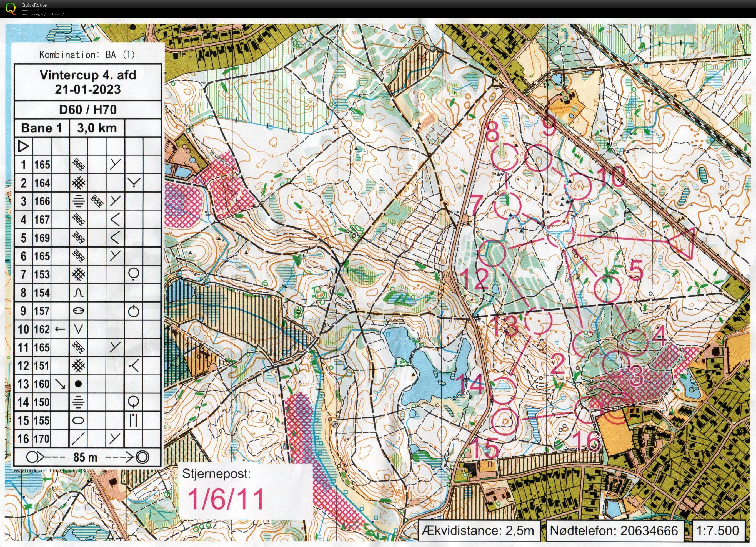Click the QuickRoute title text
Viewport: 756px width, 547px height.
(34, 5)
